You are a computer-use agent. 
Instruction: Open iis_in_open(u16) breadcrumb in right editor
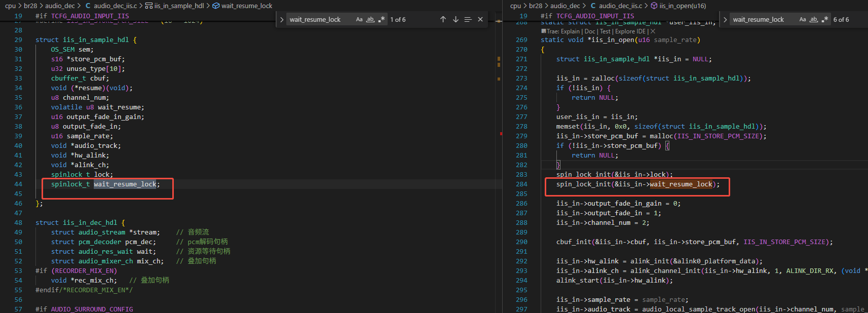tap(678, 6)
